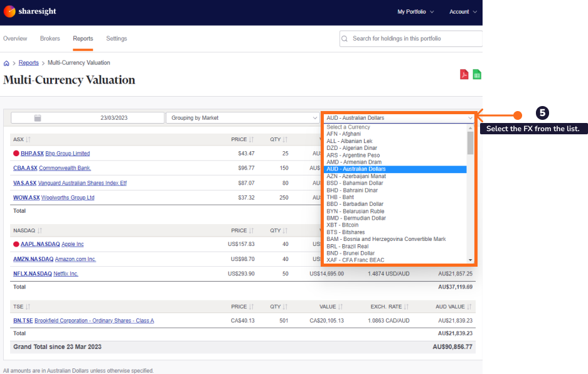
Task: Open the Account dropdown
Action: (x=463, y=12)
